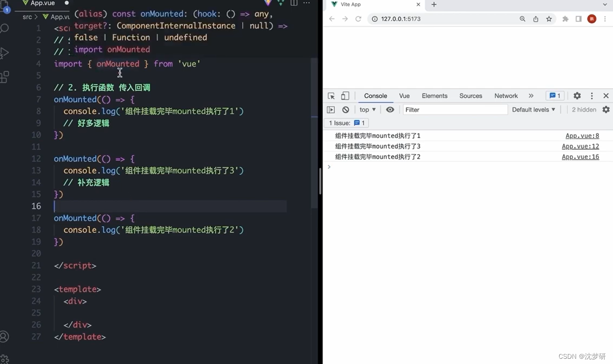This screenshot has height=364, width=613.
Task: Open the Extensions view in VS Code
Action: [x=4, y=77]
